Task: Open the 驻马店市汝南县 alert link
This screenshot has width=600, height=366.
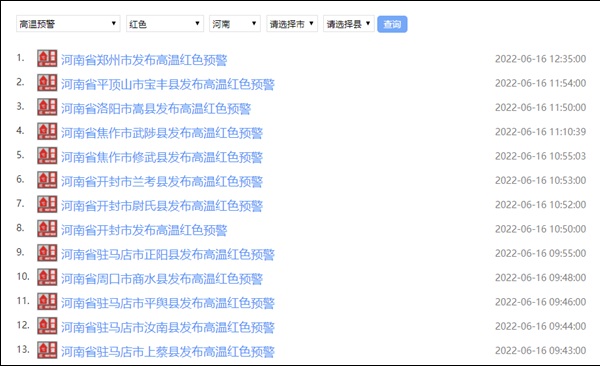Action: [x=168, y=327]
